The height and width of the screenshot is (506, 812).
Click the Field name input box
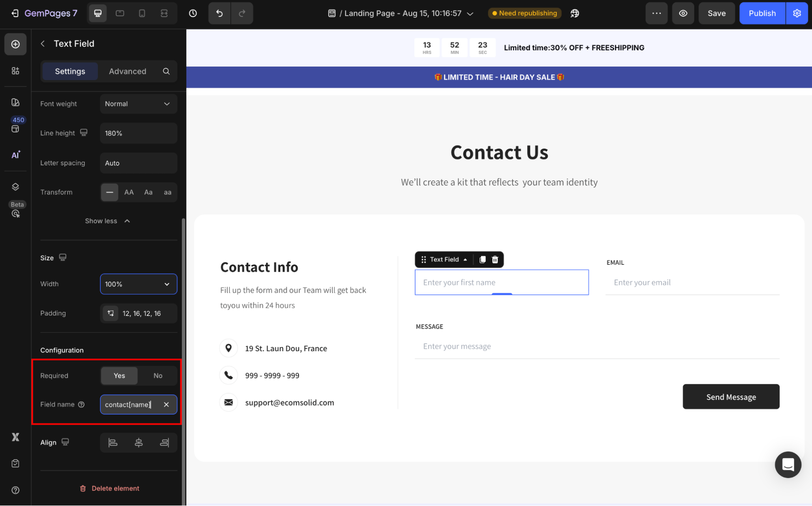(x=130, y=404)
